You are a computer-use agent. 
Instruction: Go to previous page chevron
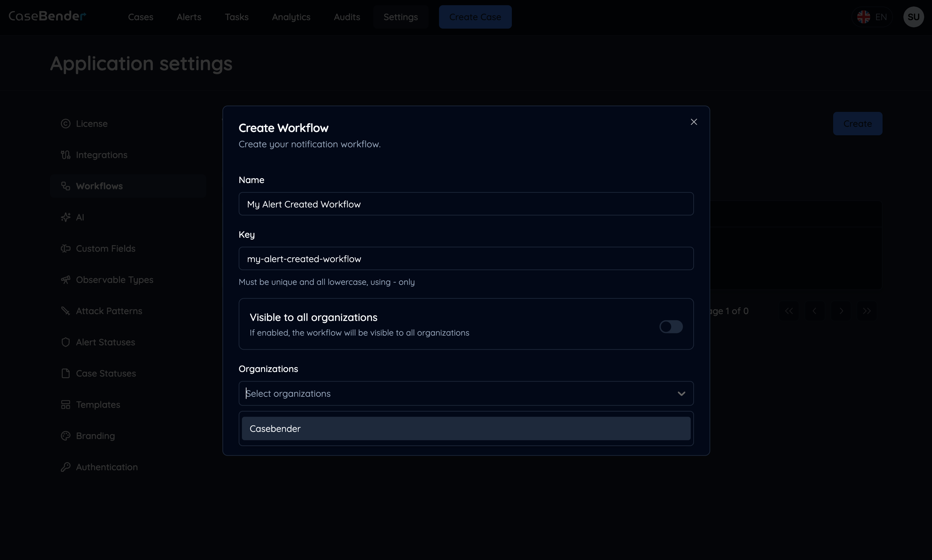815,311
